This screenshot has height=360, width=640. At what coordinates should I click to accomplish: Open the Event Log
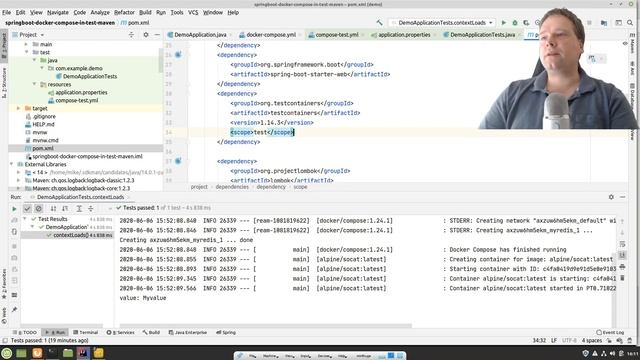coord(610,333)
